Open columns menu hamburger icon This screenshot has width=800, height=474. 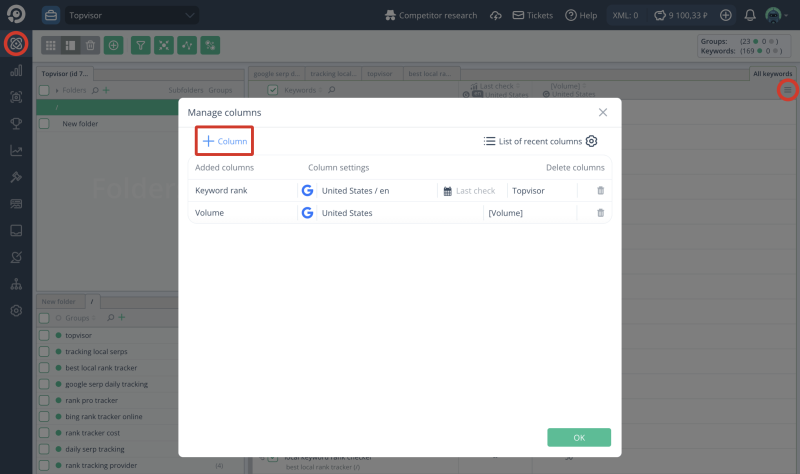(788, 90)
